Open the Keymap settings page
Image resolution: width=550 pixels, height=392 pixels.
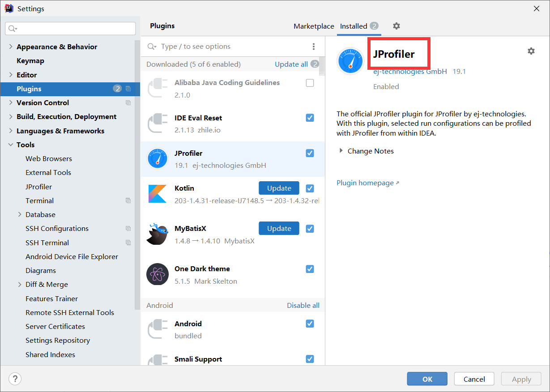pos(30,60)
